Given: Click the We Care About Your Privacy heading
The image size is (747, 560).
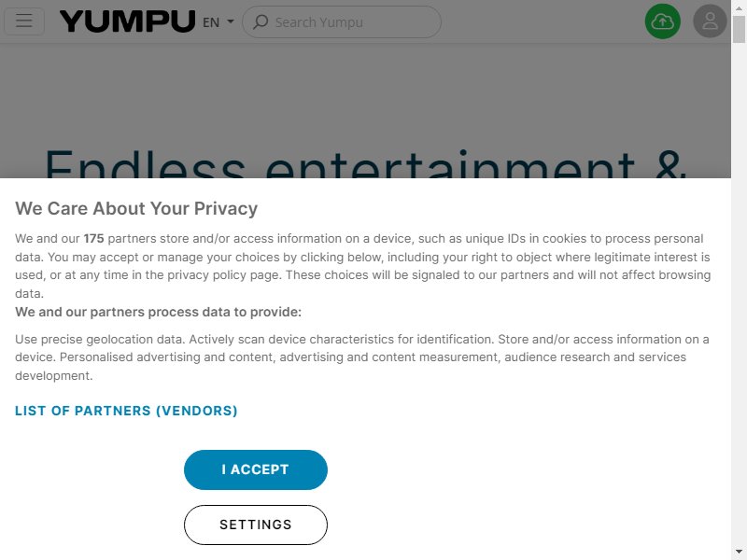Looking at the screenshot, I should pos(136,208).
